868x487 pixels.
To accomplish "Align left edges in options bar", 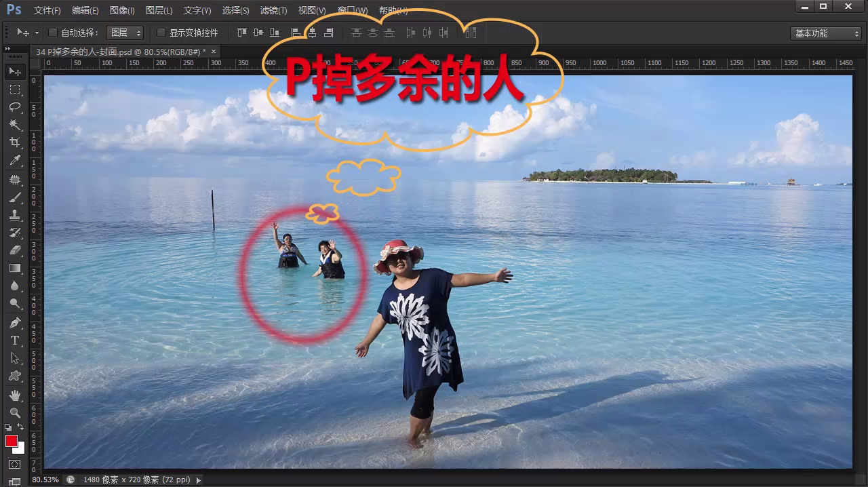I will [296, 33].
